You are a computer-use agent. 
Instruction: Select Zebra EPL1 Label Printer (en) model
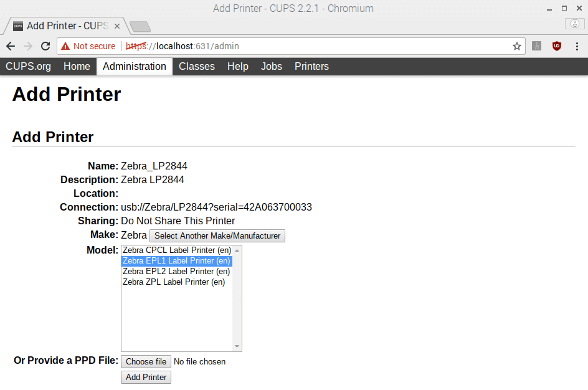click(x=177, y=260)
